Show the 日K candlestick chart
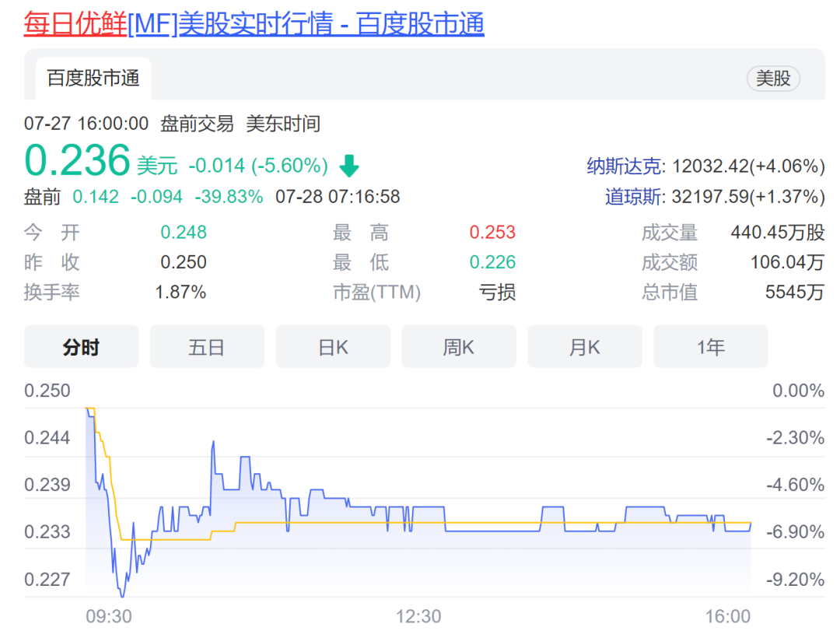The image size is (840, 638). (x=333, y=347)
